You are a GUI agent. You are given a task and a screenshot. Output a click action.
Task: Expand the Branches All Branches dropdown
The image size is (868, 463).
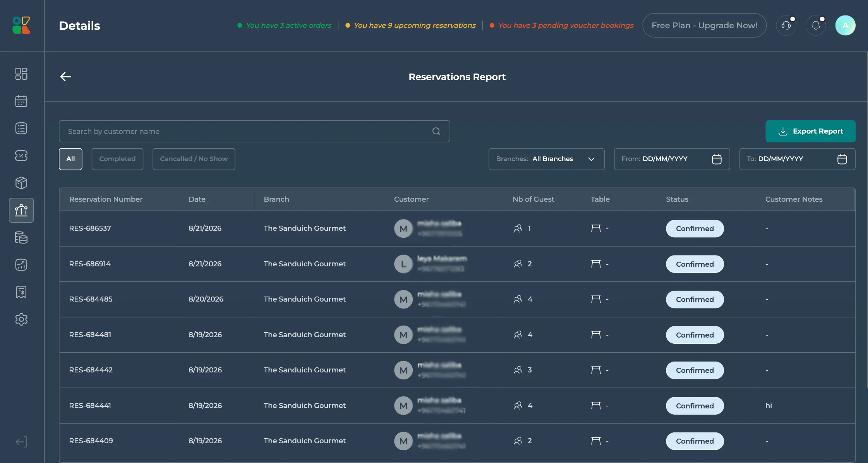pos(546,159)
